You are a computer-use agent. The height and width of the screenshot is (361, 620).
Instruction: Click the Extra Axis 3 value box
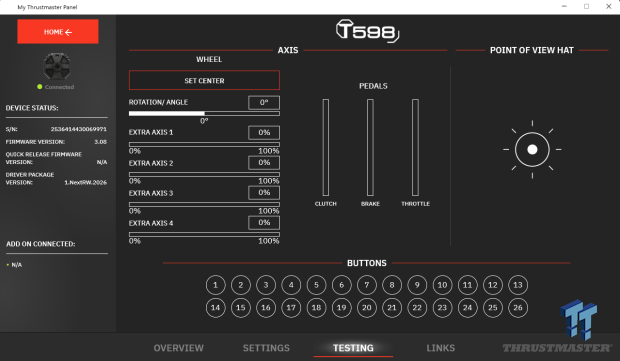click(264, 193)
